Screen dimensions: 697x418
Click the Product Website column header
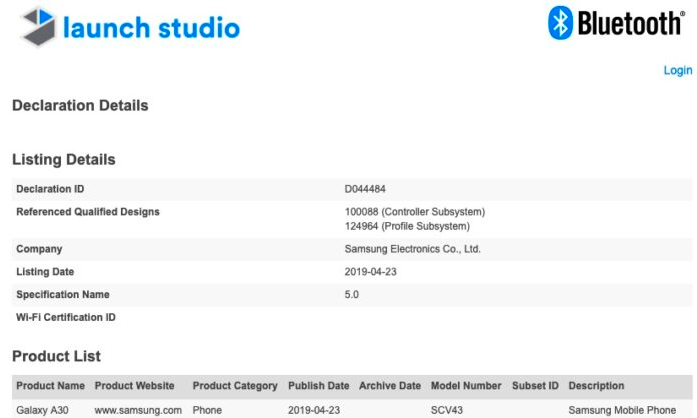click(x=134, y=386)
